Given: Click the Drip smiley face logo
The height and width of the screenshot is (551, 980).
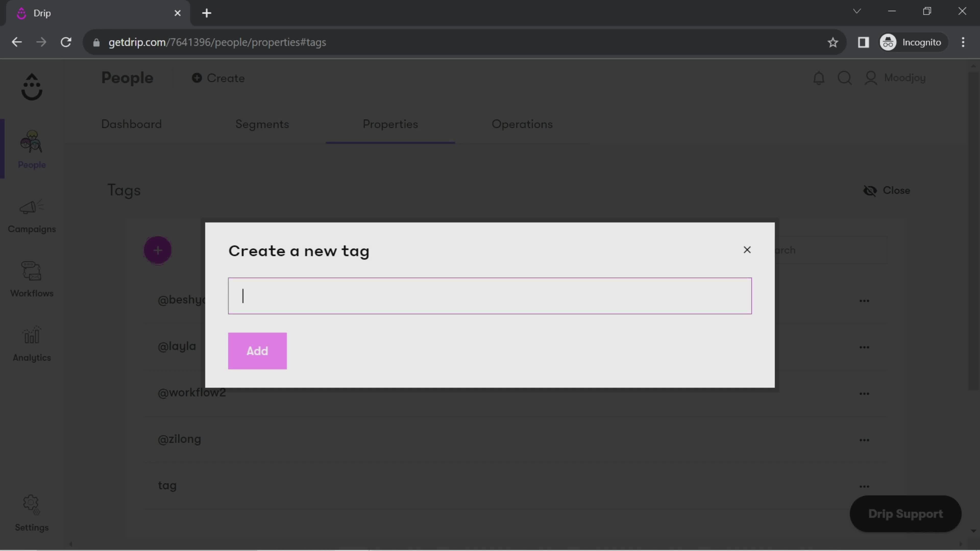Looking at the screenshot, I should (x=32, y=86).
